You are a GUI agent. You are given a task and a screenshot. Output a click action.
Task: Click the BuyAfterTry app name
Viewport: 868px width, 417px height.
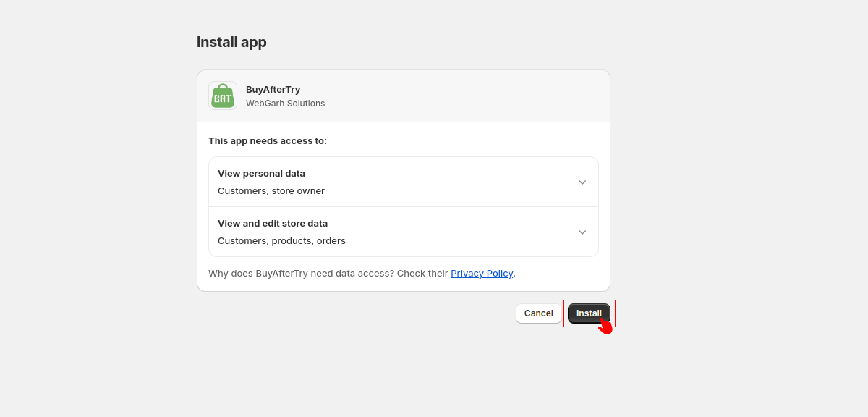click(273, 90)
